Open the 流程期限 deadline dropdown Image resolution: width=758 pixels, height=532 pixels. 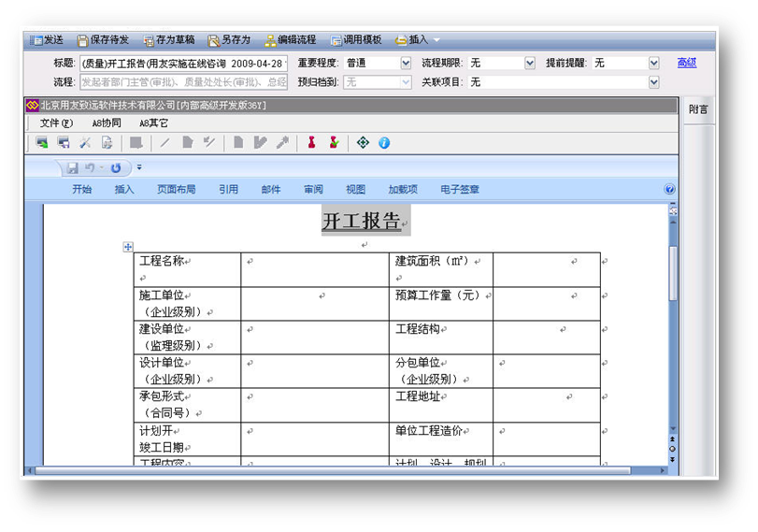click(530, 64)
